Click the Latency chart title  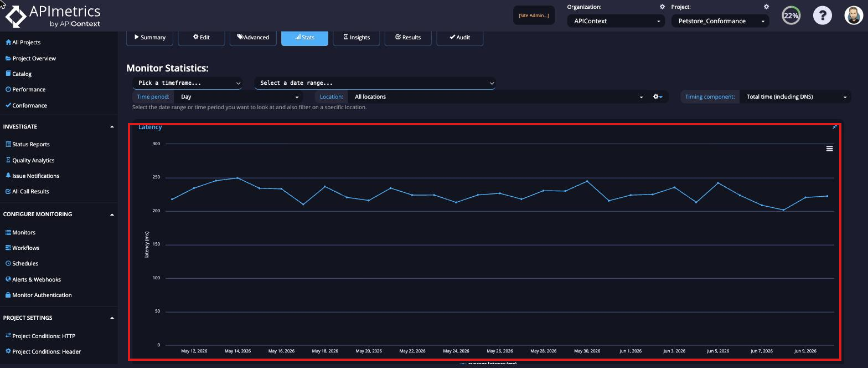(x=150, y=127)
